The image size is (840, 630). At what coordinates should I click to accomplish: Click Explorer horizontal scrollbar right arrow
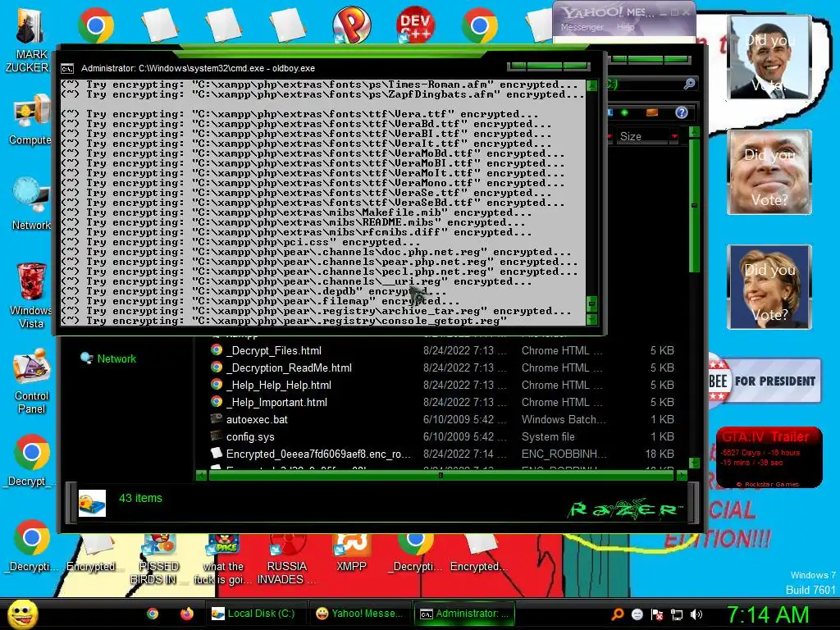pos(682,475)
